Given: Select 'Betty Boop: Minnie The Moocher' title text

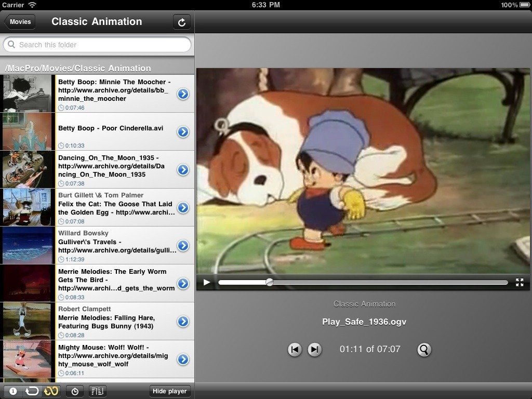Looking at the screenshot, I should (x=114, y=90).
